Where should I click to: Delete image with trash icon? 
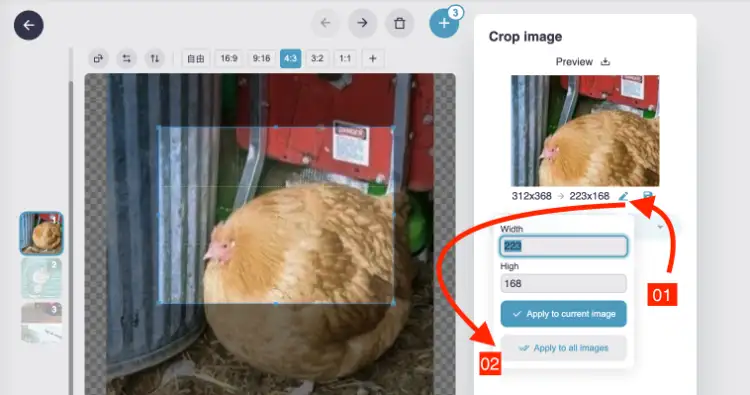[399, 22]
